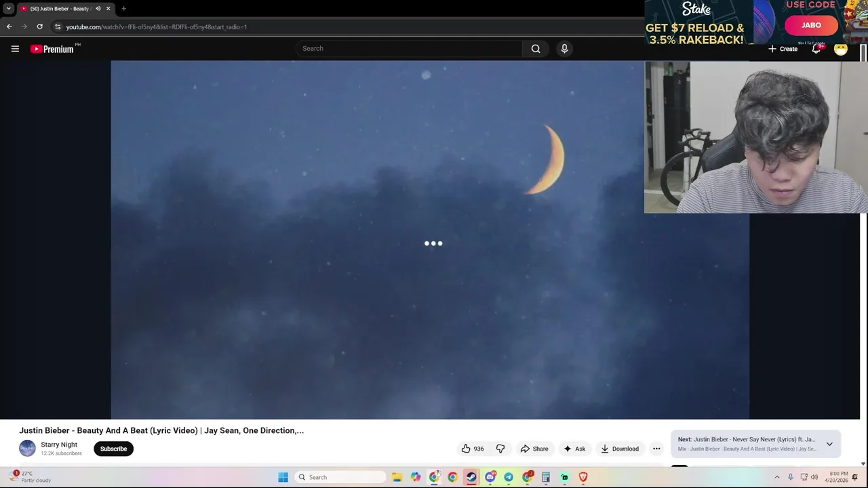
Task: Go to YouTube Premium home logo
Action: point(52,49)
